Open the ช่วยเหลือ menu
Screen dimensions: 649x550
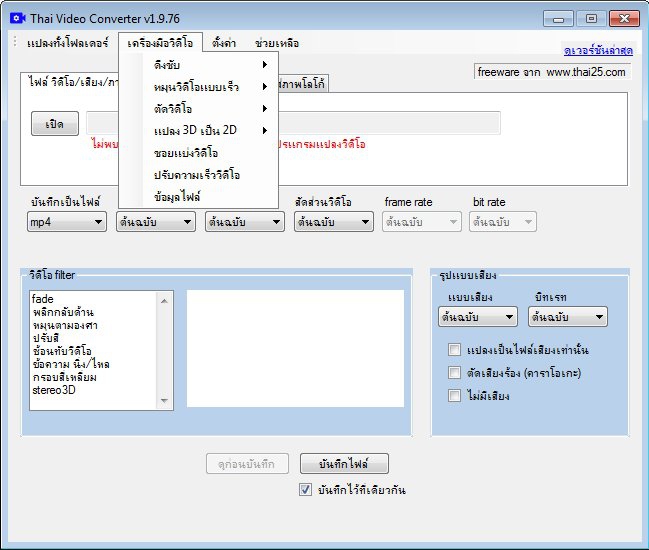click(x=277, y=43)
